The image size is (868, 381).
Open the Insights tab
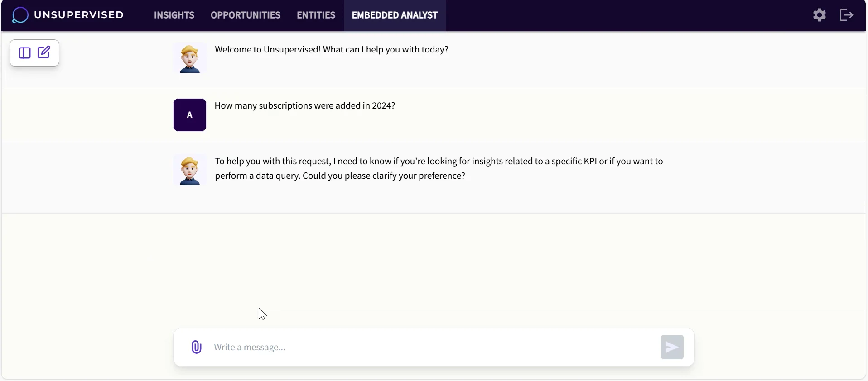pos(174,15)
